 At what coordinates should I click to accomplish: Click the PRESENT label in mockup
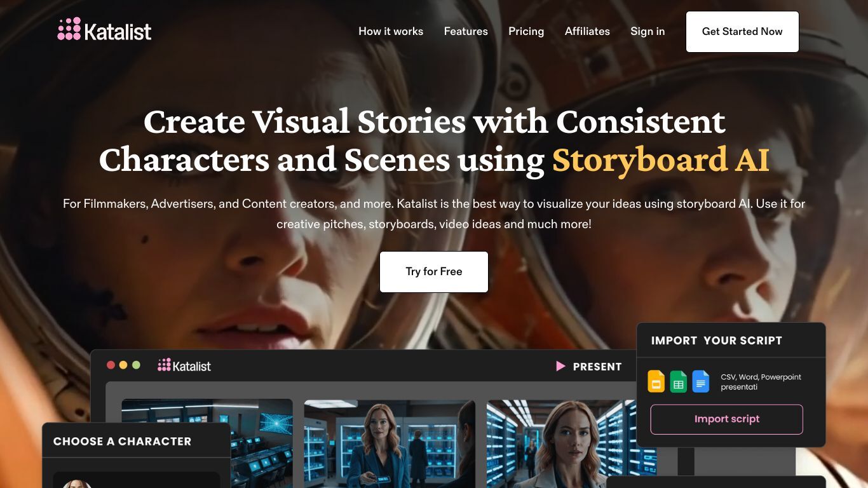point(597,367)
